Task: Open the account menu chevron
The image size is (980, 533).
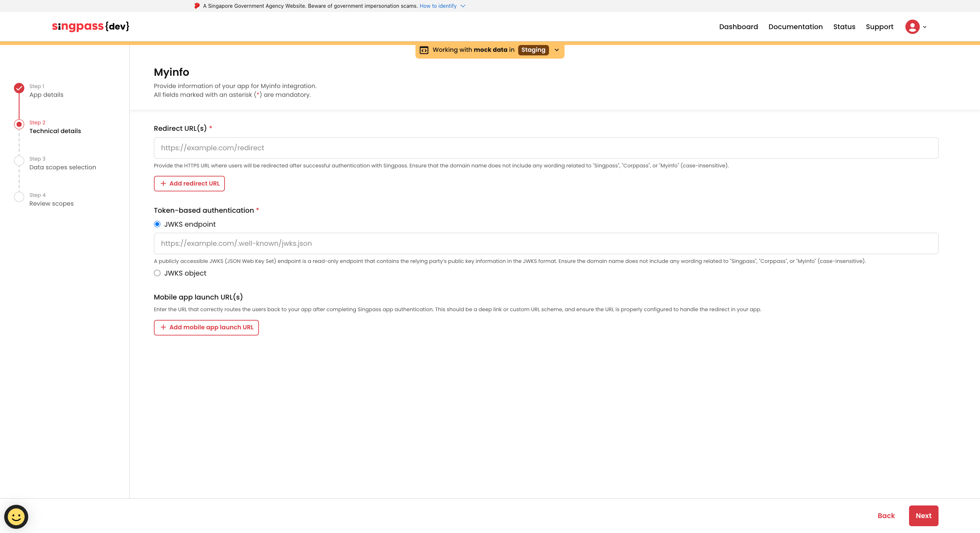Action: click(925, 27)
